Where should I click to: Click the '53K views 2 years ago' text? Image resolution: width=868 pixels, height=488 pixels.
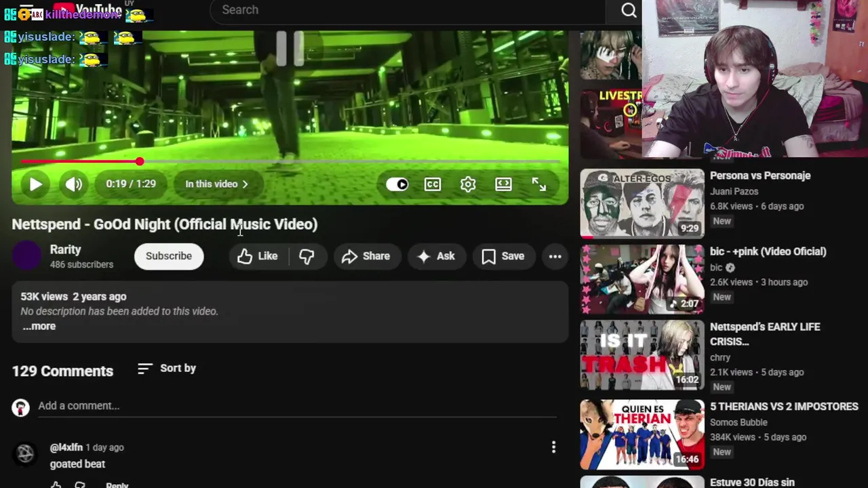[x=73, y=296]
